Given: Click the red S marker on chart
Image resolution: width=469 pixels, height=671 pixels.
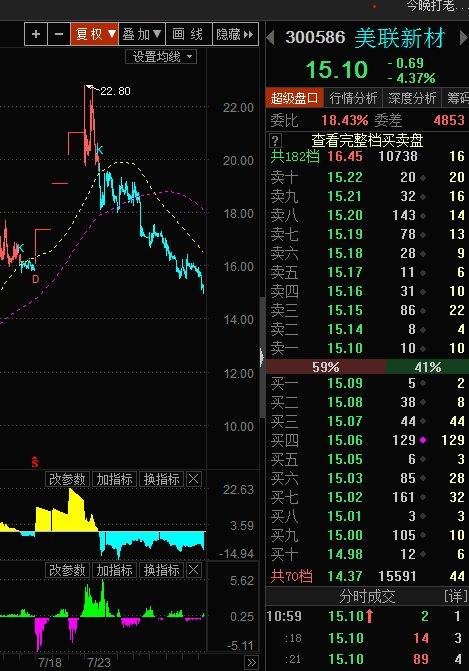Looking at the screenshot, I should click(35, 462).
